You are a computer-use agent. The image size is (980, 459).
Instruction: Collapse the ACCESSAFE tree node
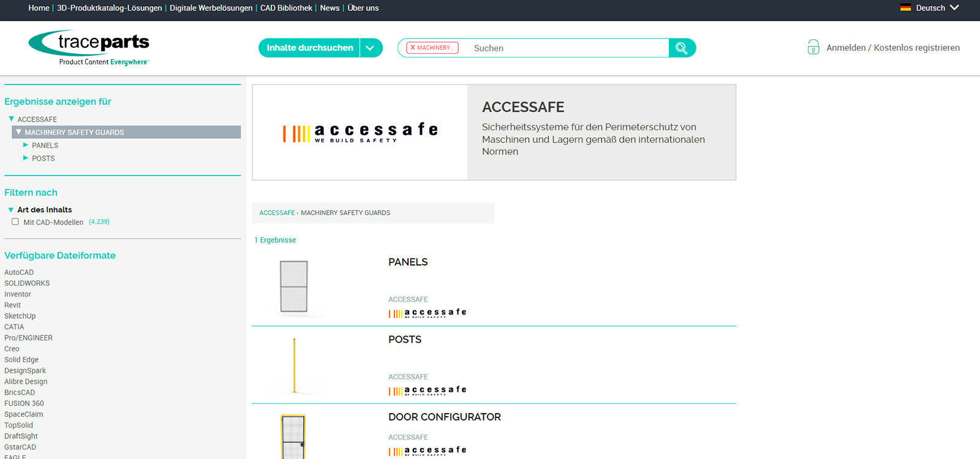(x=11, y=119)
